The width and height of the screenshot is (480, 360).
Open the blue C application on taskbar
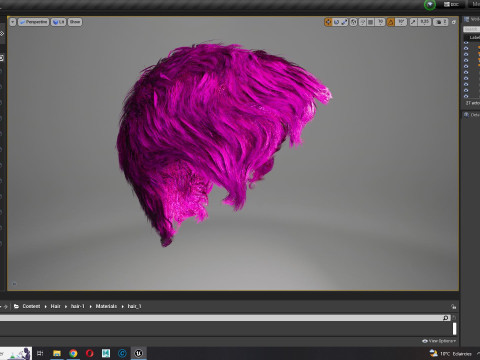point(122,353)
